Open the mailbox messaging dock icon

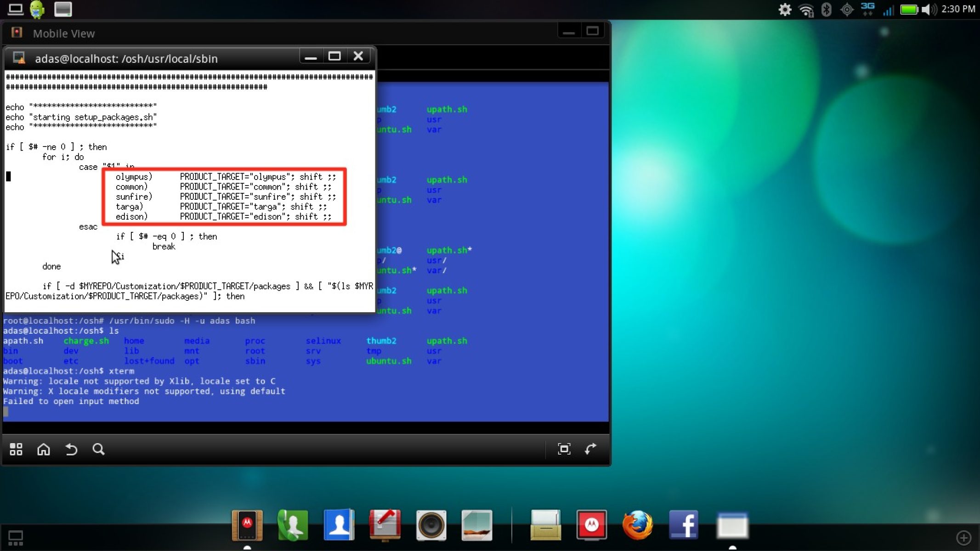385,525
